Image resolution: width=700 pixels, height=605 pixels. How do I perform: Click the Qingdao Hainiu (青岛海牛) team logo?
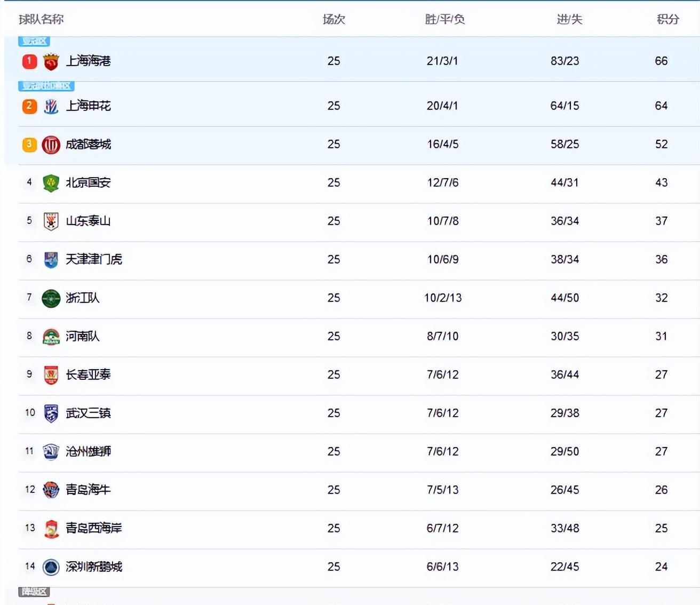51,490
